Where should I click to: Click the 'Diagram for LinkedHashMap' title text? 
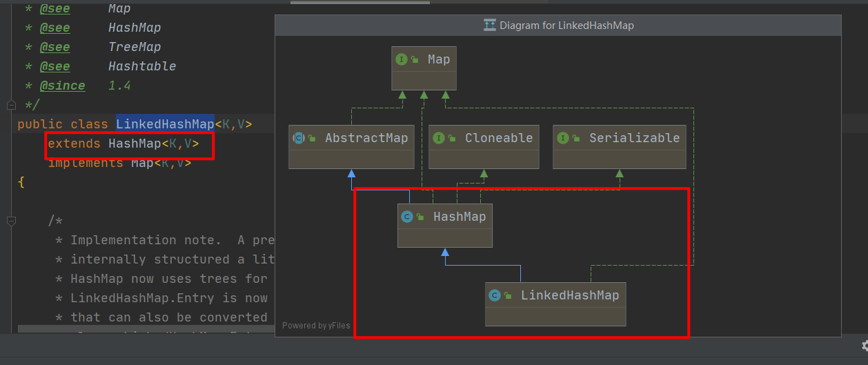pyautogui.click(x=566, y=26)
